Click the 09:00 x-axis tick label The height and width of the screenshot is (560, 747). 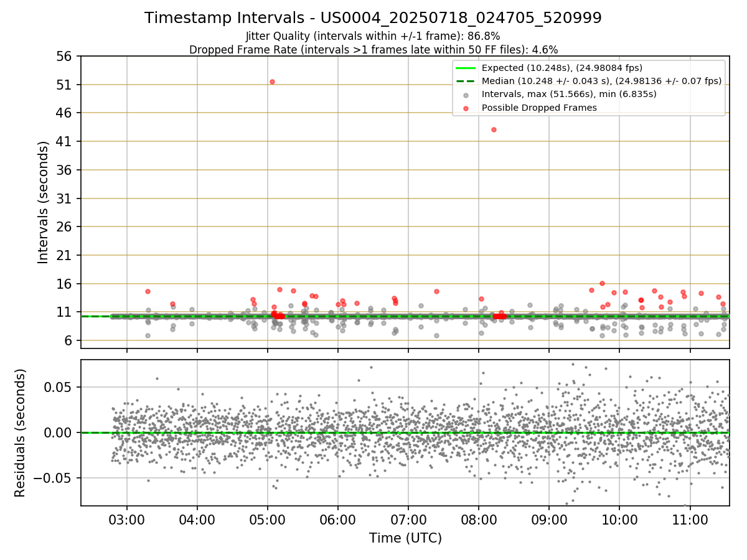pyautogui.click(x=549, y=520)
